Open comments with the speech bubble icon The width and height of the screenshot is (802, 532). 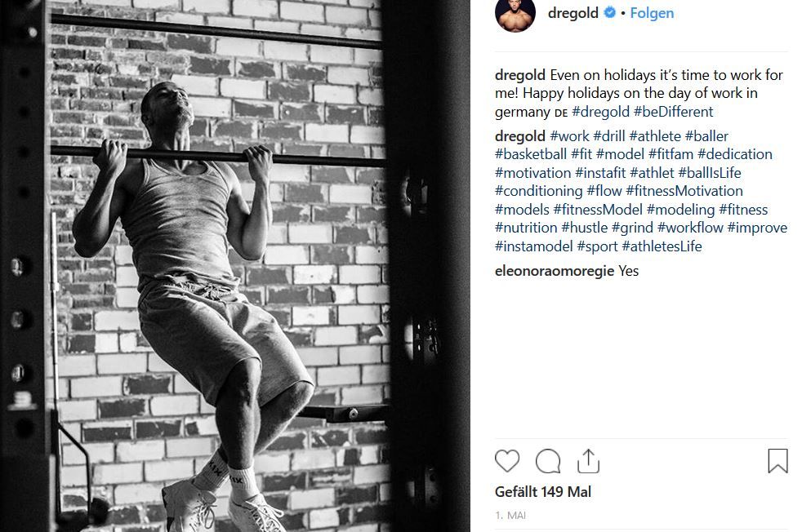(548, 461)
